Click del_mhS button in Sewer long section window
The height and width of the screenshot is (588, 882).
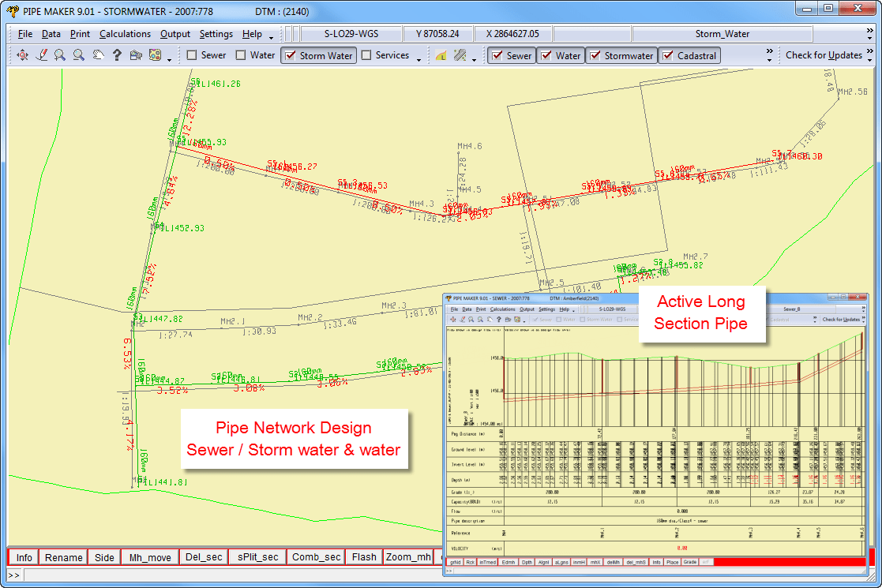coord(636,562)
